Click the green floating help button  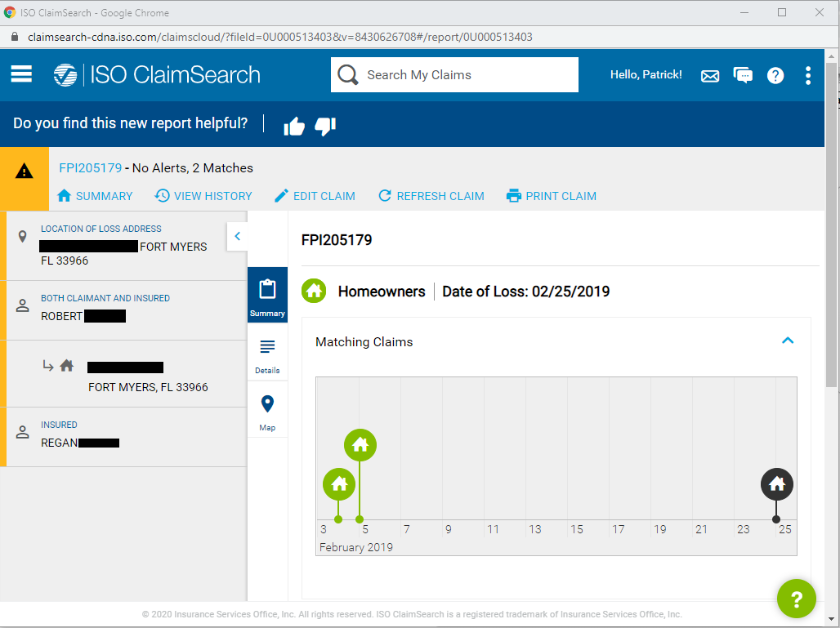797,599
